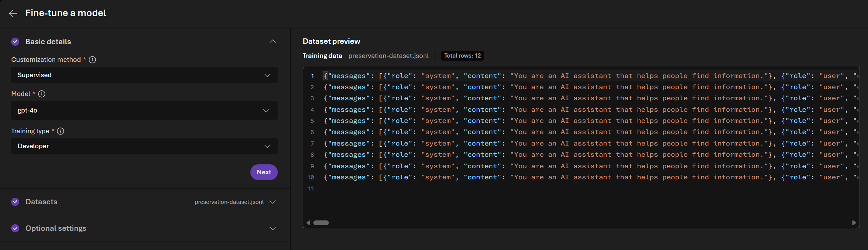Viewport: 868px width, 250px height.
Task: Open the Customization method dropdown showing Supervised
Action: coord(144,75)
